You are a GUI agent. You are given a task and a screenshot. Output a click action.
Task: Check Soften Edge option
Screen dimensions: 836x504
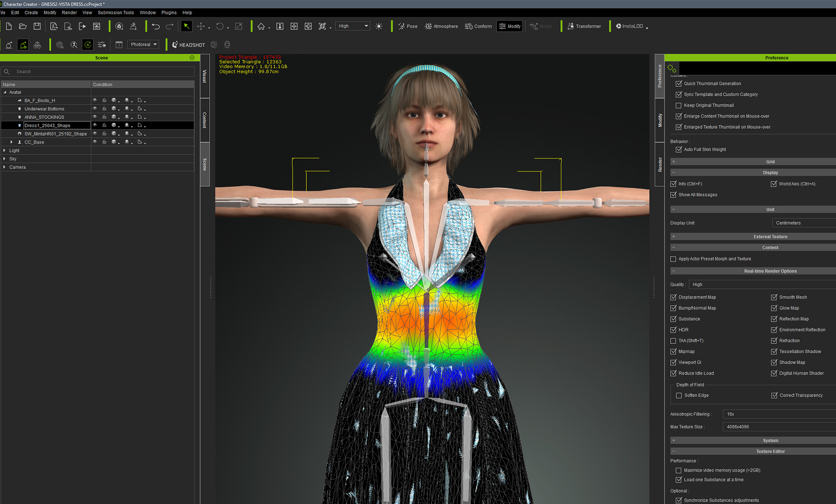[x=679, y=395]
